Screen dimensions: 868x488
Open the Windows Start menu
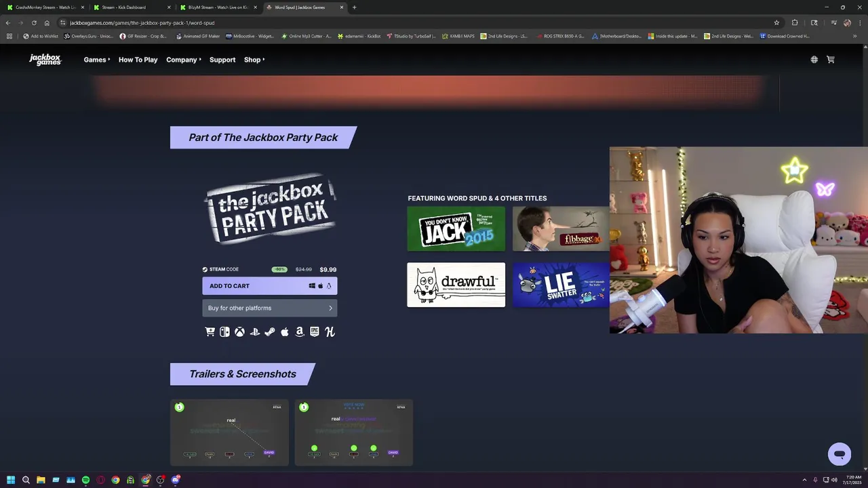[11, 480]
